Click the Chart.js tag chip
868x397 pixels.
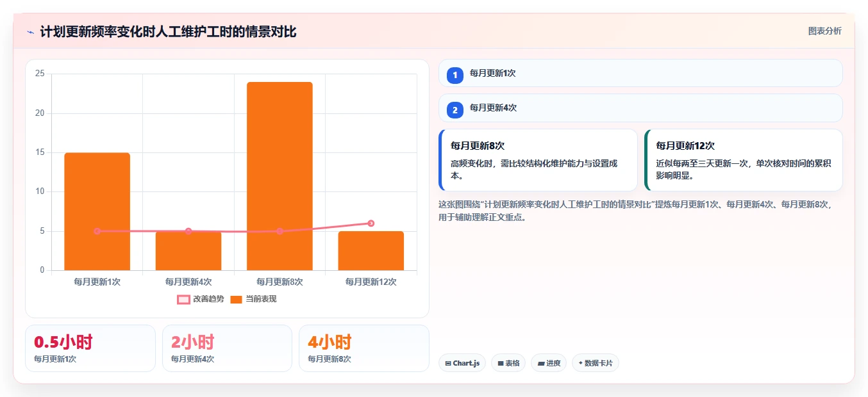[462, 363]
